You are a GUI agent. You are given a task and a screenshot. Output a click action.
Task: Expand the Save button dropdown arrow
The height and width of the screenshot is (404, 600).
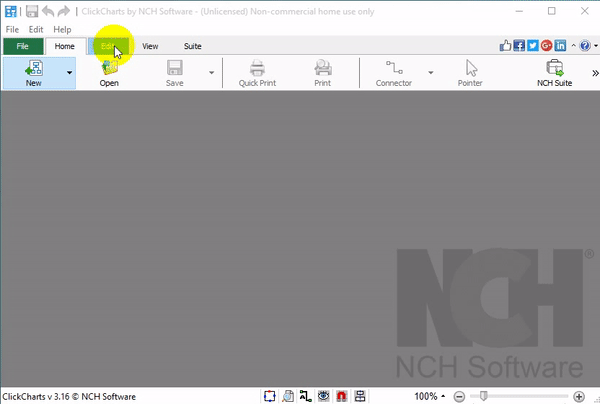(211, 72)
